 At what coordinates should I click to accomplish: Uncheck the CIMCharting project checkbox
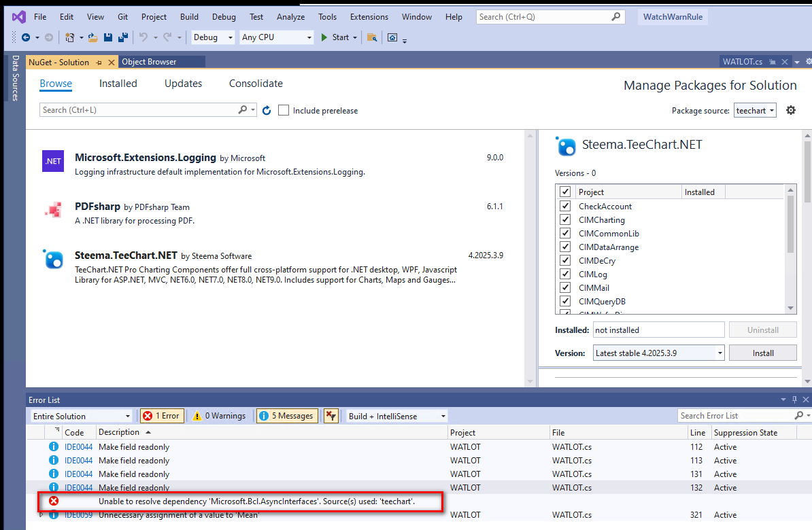pyautogui.click(x=565, y=219)
